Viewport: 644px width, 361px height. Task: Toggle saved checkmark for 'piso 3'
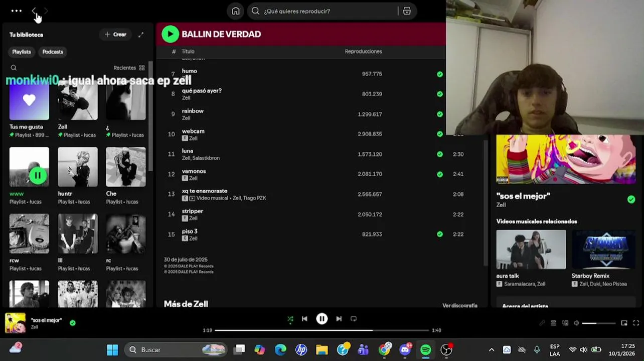click(x=440, y=234)
